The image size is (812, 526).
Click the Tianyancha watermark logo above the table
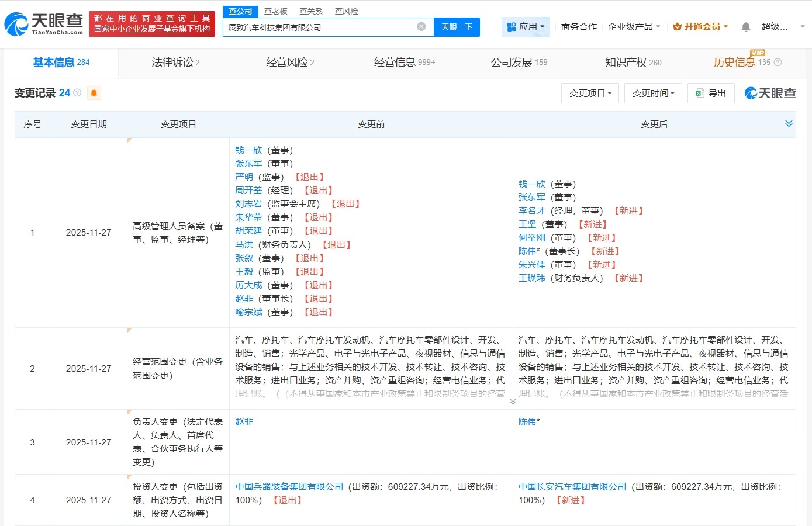coord(770,92)
